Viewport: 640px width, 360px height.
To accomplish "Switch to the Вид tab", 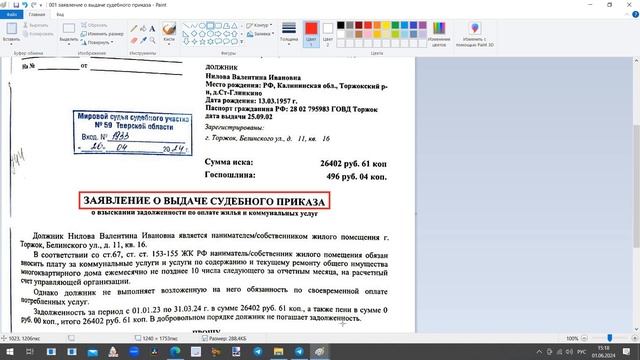I will point(60,15).
